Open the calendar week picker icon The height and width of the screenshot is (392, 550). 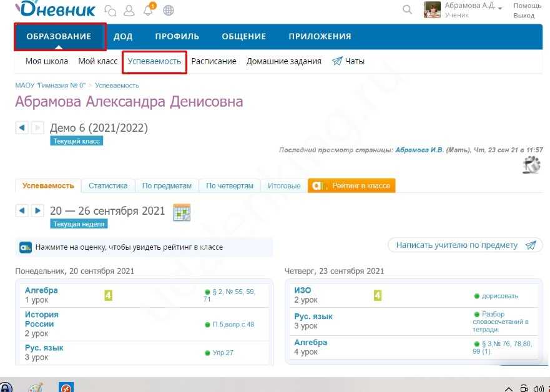pyautogui.click(x=181, y=212)
